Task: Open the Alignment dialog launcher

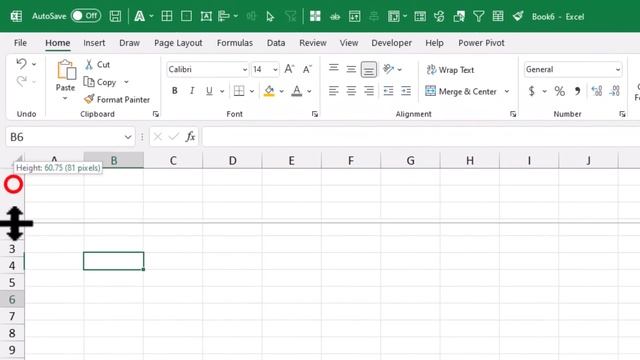Action: (513, 114)
